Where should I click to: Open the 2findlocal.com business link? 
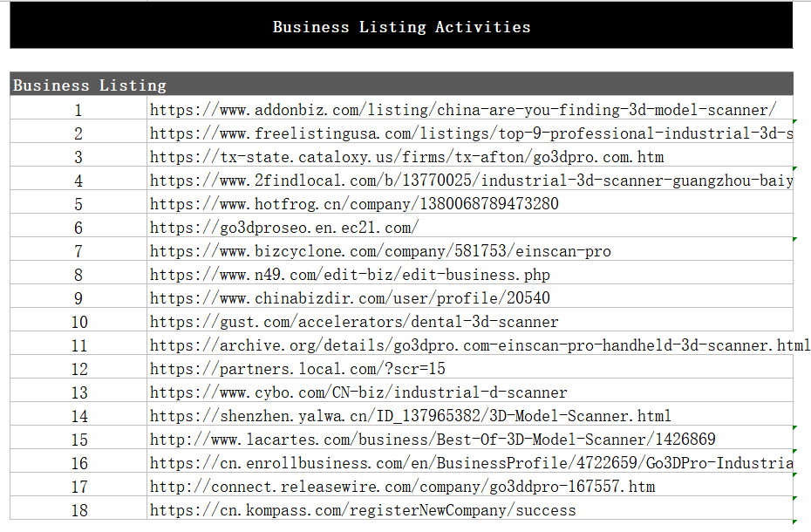point(471,181)
